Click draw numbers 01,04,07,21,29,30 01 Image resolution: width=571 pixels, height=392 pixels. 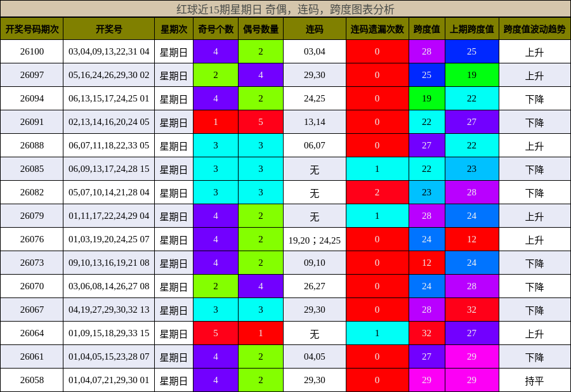109,381
